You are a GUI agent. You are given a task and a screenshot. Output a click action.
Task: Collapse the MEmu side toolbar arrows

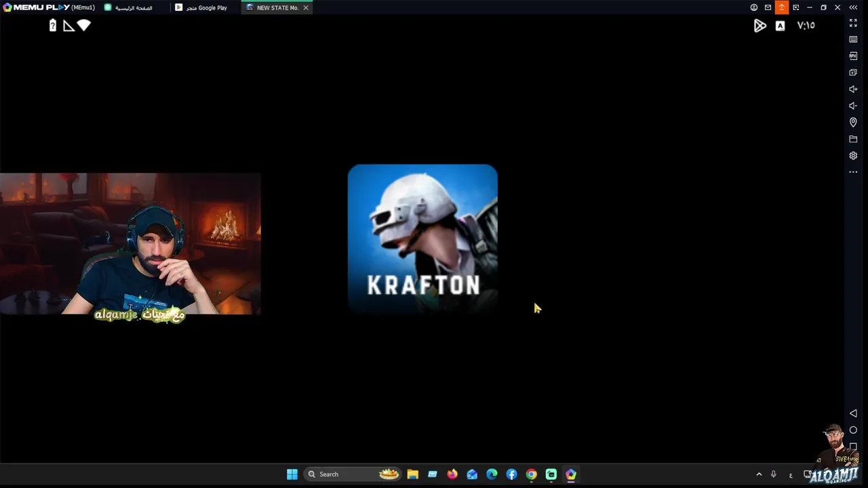(x=853, y=7)
